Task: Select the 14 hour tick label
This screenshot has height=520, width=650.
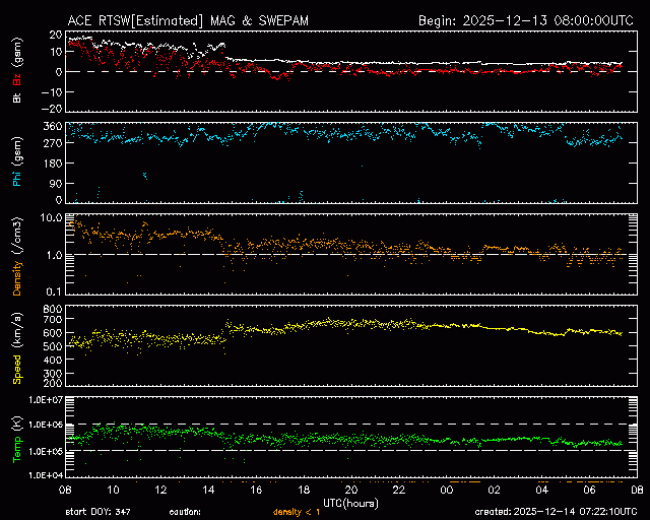Action: click(x=209, y=489)
